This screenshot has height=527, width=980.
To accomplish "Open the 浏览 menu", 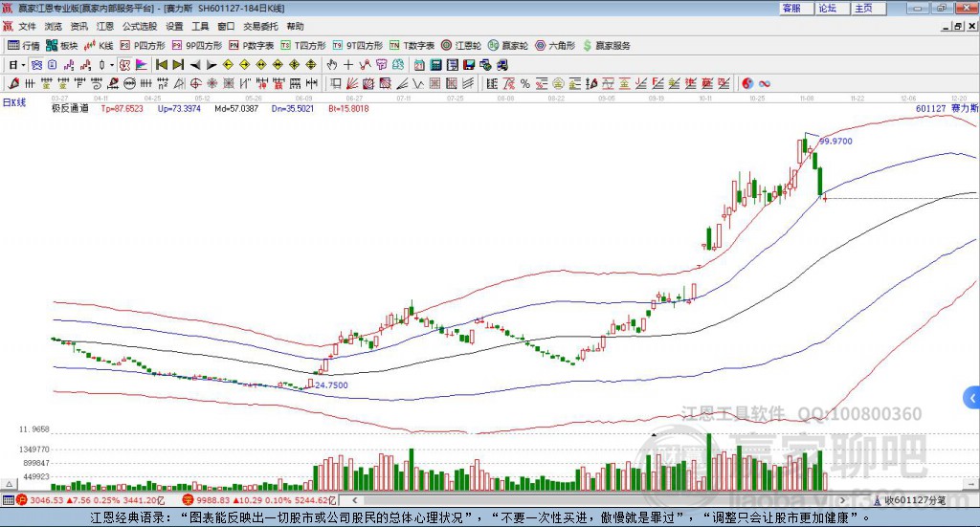I will tap(54, 26).
